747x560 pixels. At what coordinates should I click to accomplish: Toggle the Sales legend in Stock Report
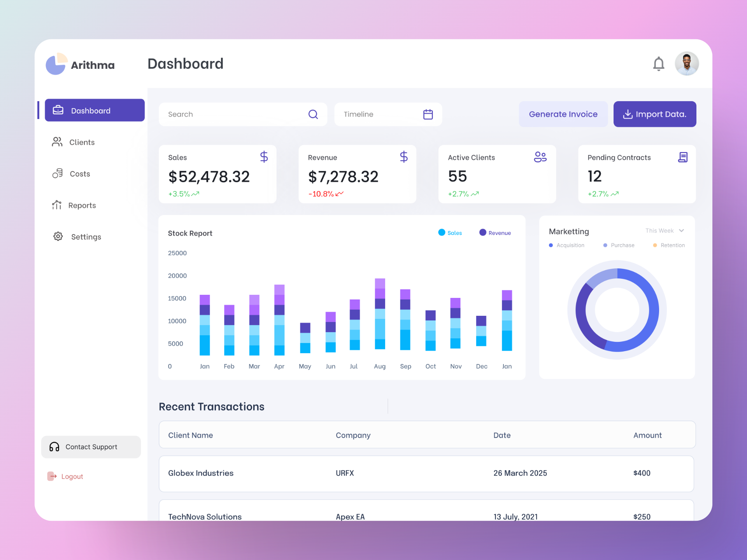coord(450,233)
